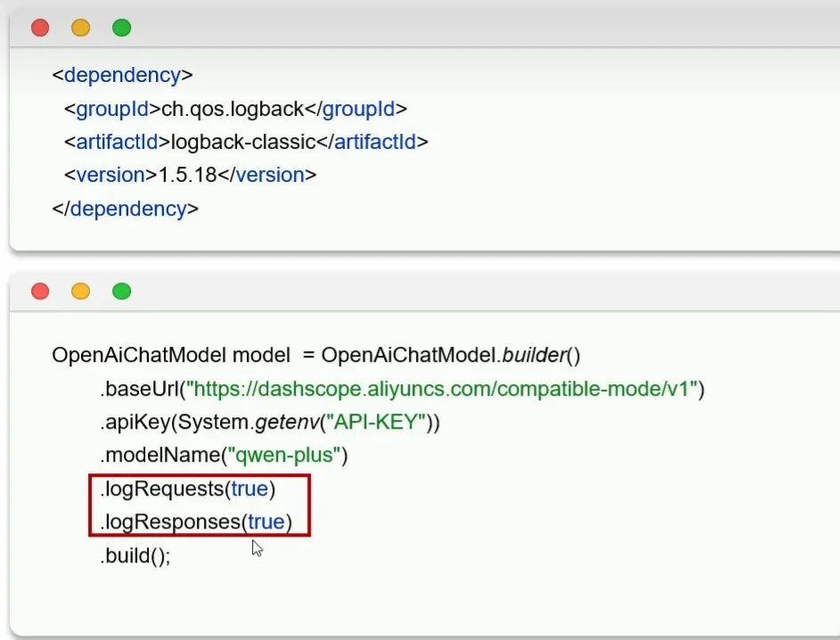840x640 pixels.
Task: Click the red close dot on the bottom code window
Action: coord(40,291)
